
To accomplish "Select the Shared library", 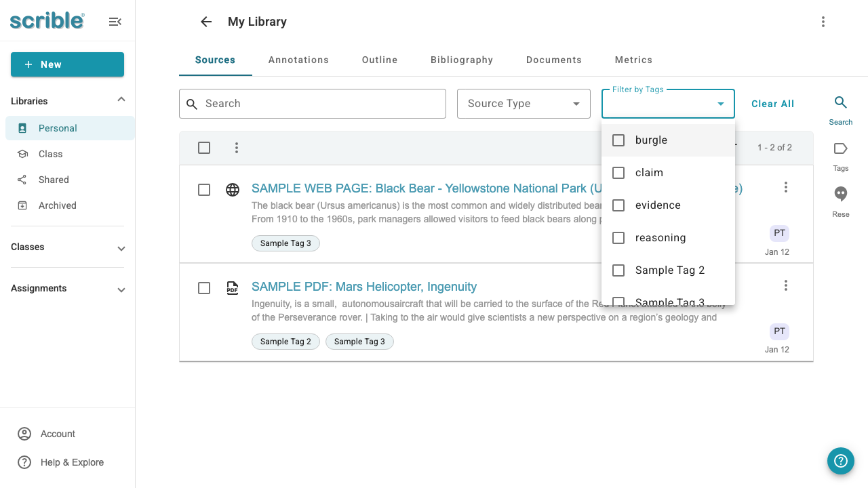I will pos(70,180).
